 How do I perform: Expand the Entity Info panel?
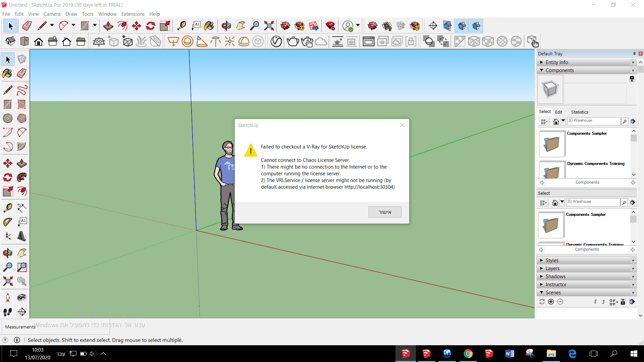[556, 62]
